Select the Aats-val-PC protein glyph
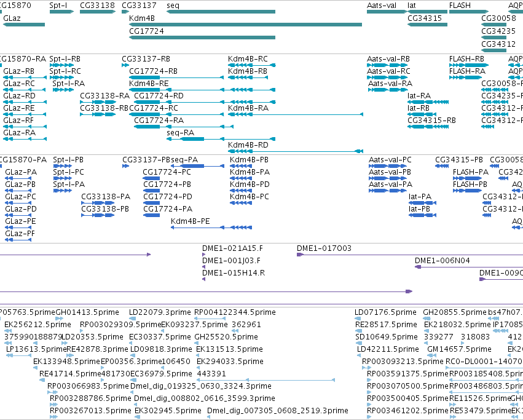Screen dimensions: 523x420 pos(388,166)
